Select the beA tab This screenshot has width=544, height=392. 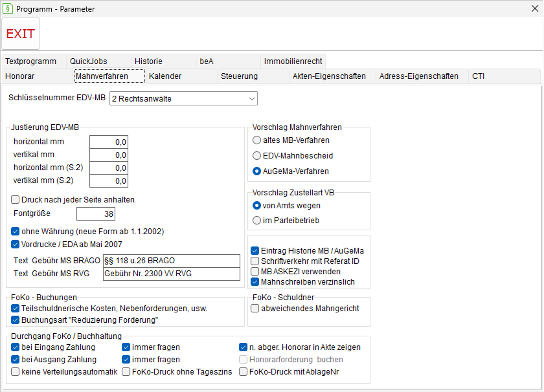pos(228,61)
